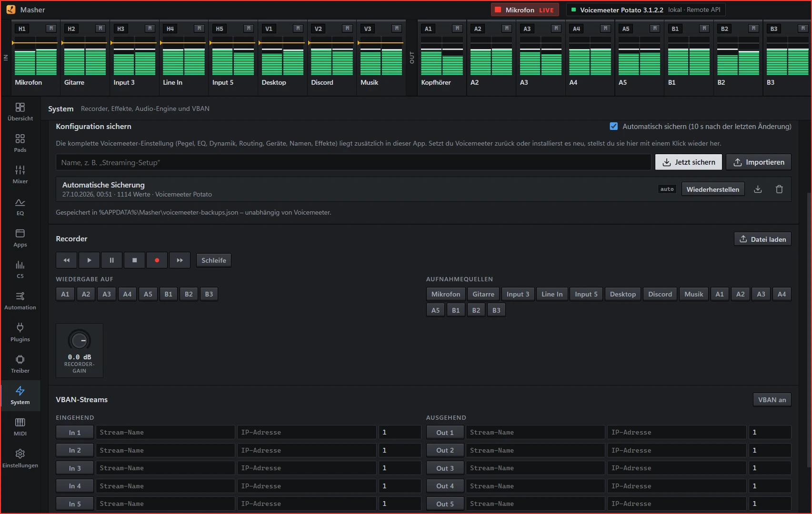Toggle outgoing VBAN stream Out 3
The width and height of the screenshot is (812, 514).
(x=445, y=468)
